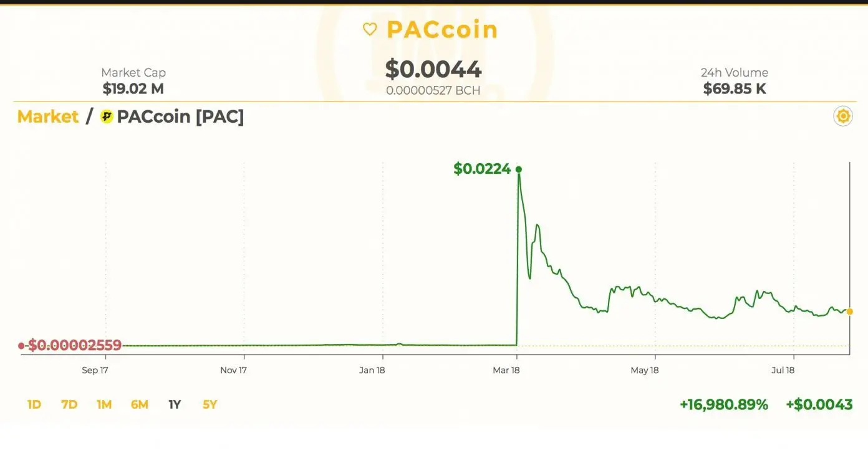Click the PACcoin logo icon in breadcrumb

pos(107,116)
